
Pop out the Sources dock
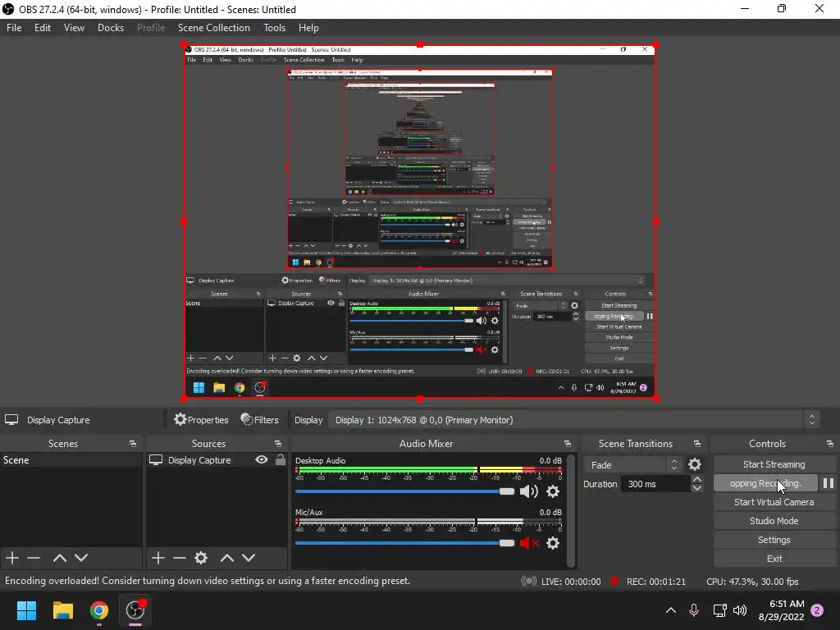(x=277, y=444)
